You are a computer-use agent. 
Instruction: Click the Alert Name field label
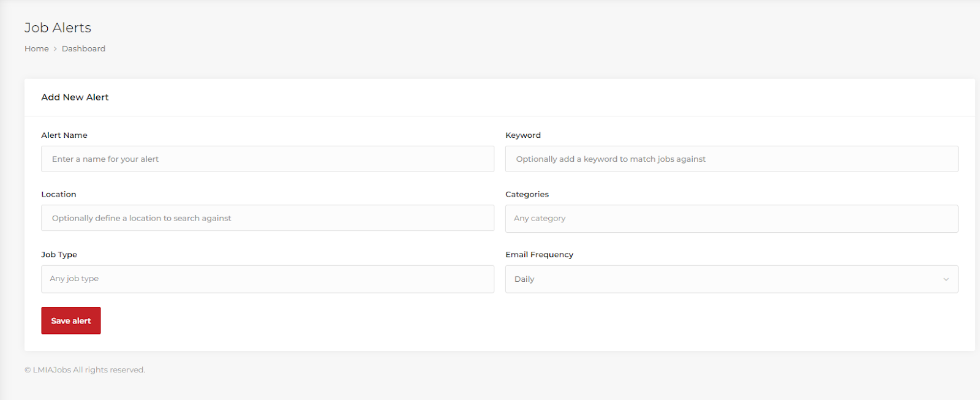pyautogui.click(x=64, y=135)
